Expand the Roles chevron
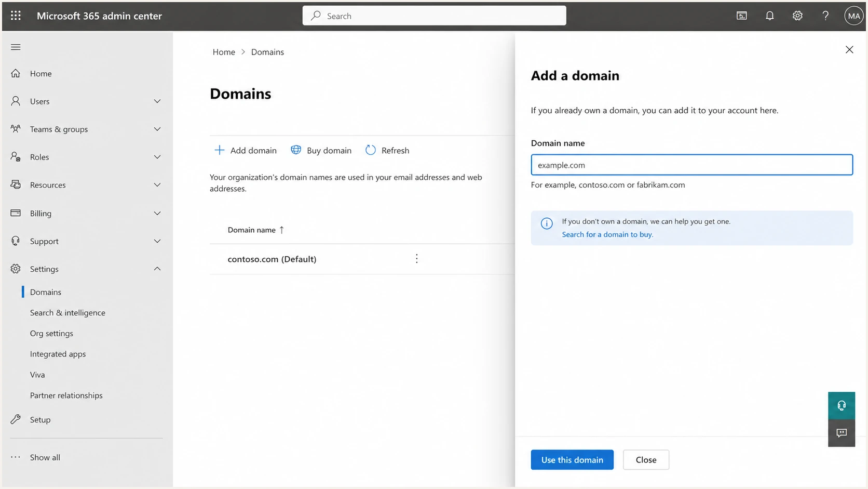Viewport: 868px width, 489px height. 157,157
